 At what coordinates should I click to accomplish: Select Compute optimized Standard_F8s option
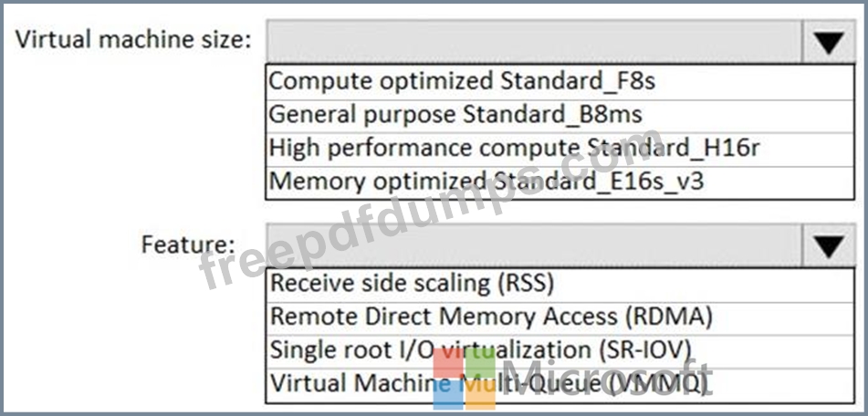(560, 82)
